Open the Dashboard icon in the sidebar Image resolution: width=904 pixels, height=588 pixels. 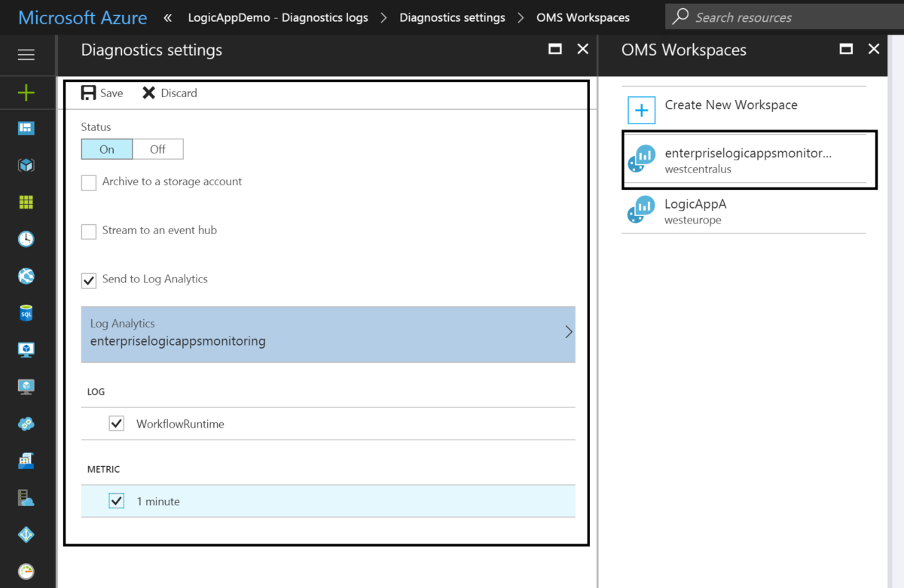(x=27, y=128)
